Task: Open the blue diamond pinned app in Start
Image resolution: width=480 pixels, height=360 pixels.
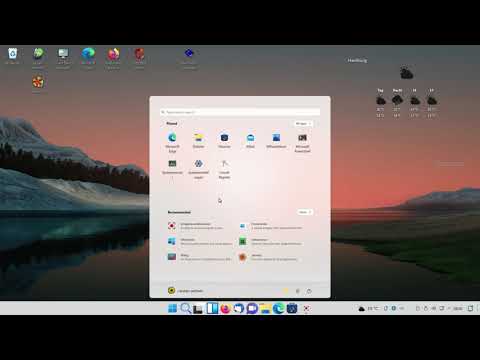Action: point(199,169)
